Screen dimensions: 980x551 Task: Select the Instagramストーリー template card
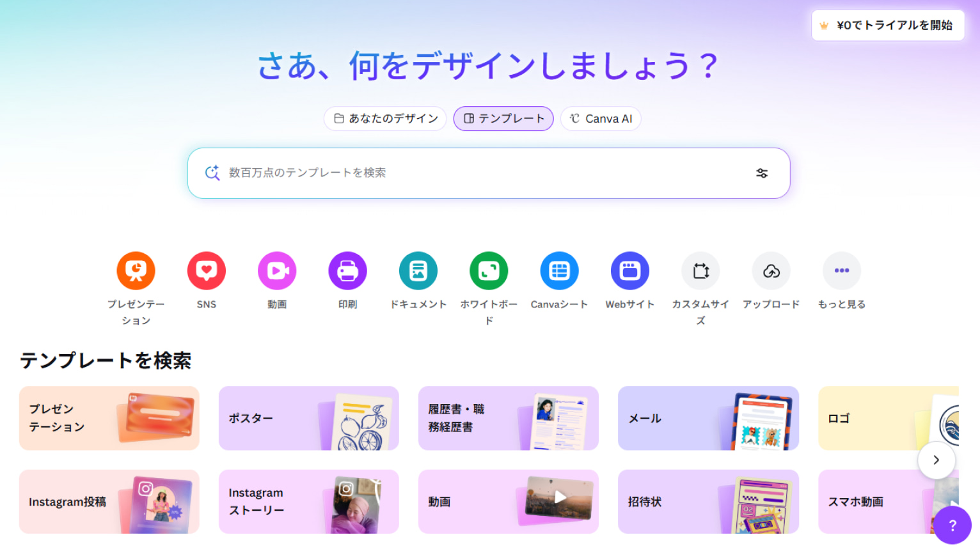coord(308,502)
